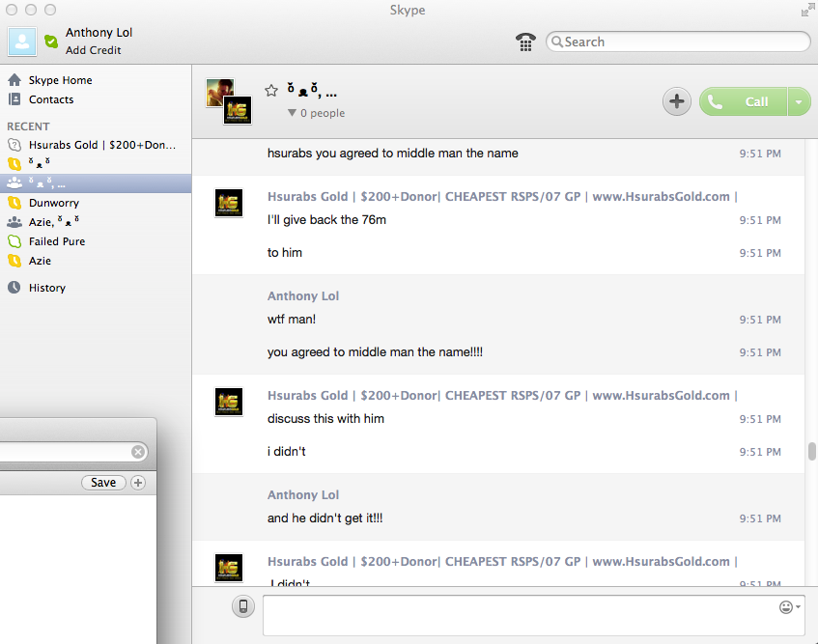Click the small plus beside Save

coord(138,483)
